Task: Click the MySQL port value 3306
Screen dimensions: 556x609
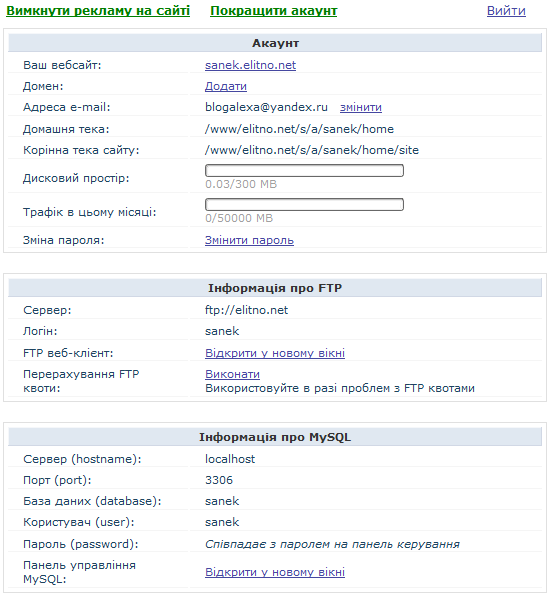Action: [x=219, y=480]
